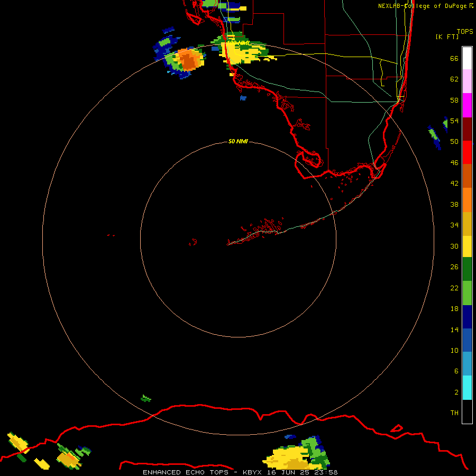Click the '100 NMI' range ring label
Screen dimensions: 476x476
point(239,43)
